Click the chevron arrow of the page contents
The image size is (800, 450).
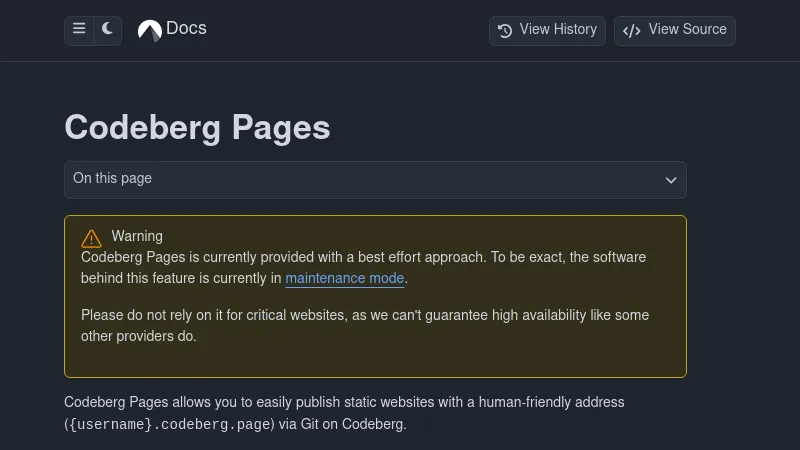[x=671, y=181]
